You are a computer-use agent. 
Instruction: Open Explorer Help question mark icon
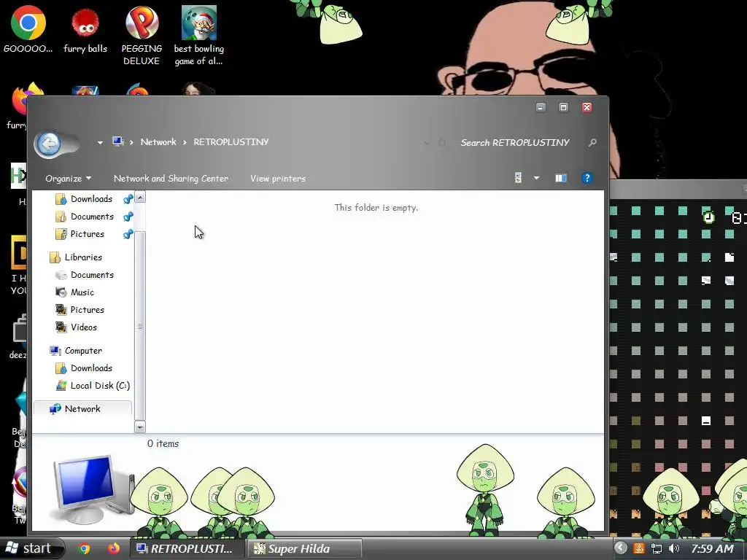587,178
